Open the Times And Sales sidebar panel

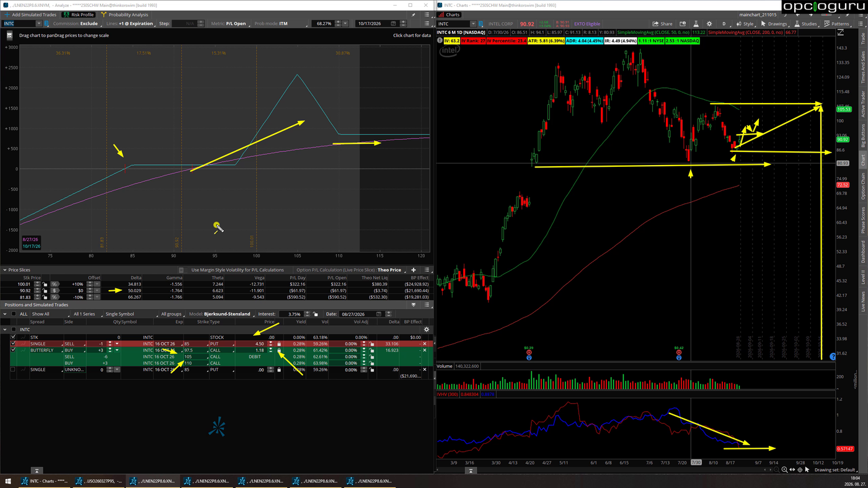(862, 68)
